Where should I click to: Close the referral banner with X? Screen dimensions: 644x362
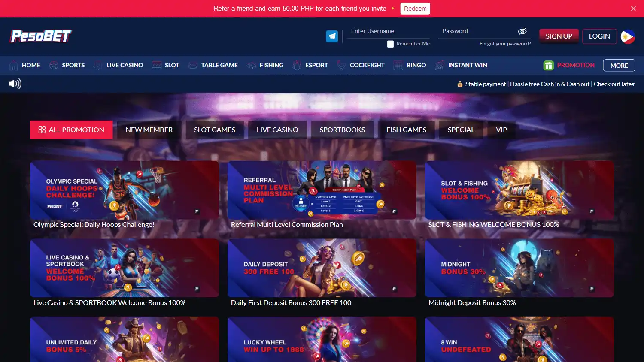pos(633,9)
